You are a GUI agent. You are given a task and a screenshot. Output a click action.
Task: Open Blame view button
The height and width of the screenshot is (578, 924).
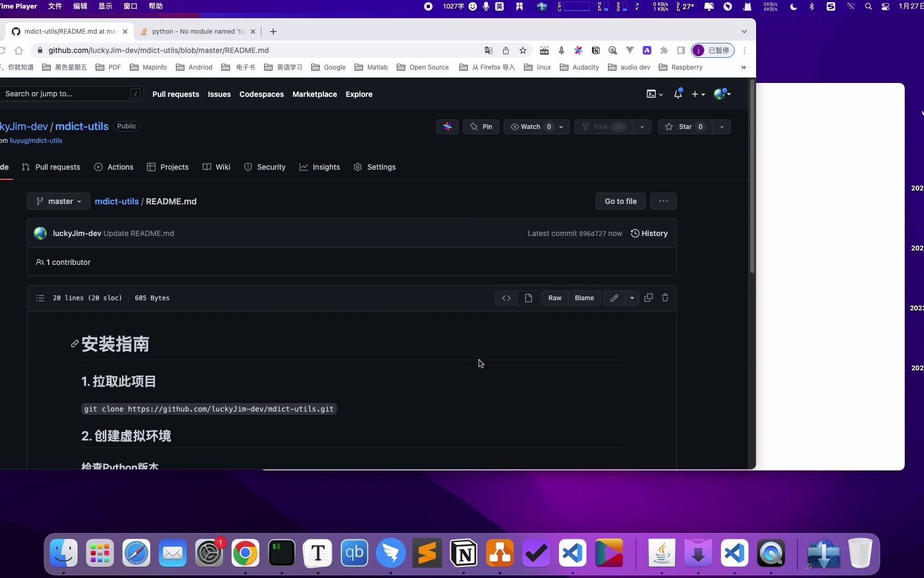tap(584, 298)
